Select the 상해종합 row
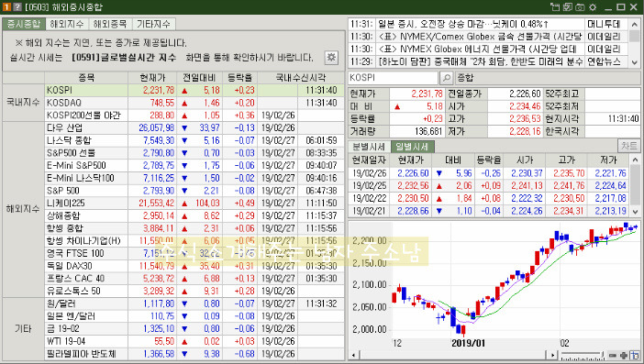 pyautogui.click(x=194, y=215)
